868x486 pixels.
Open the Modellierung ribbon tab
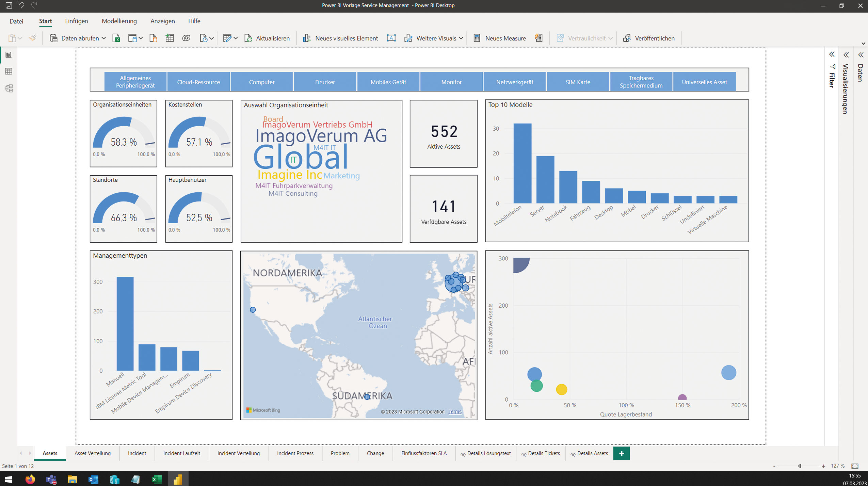tap(119, 21)
